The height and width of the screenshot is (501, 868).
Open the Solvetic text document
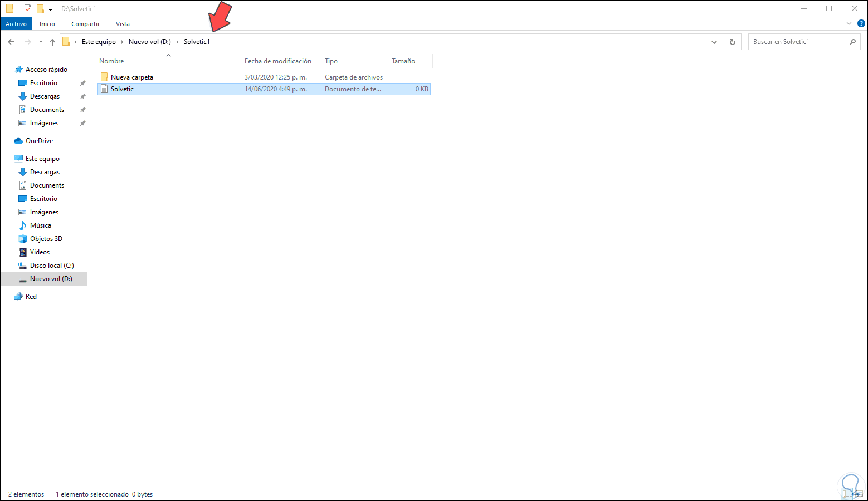point(122,89)
